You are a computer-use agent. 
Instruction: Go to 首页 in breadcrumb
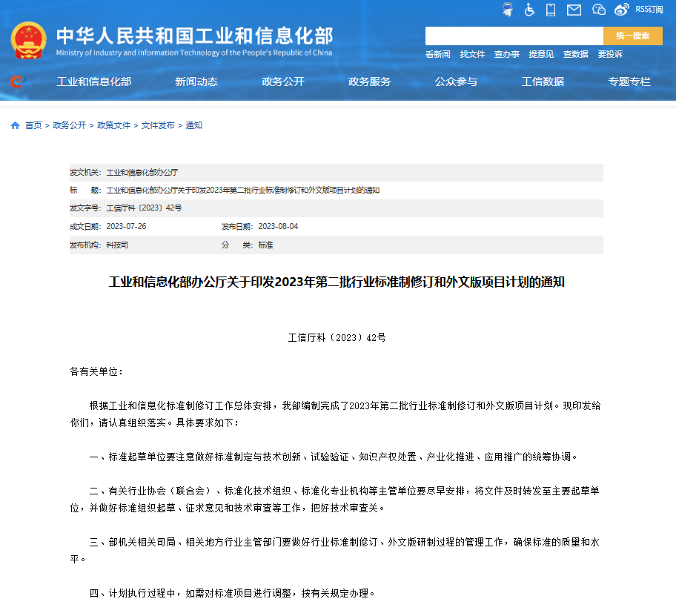(33, 125)
